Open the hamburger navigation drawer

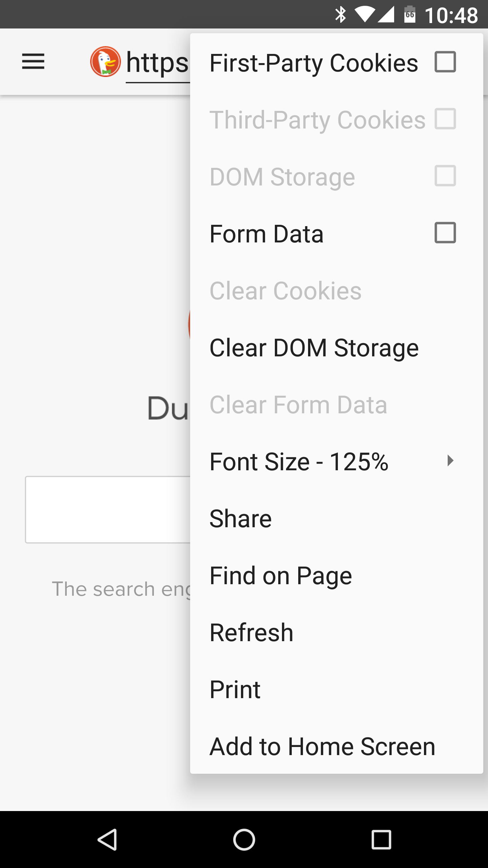(33, 61)
